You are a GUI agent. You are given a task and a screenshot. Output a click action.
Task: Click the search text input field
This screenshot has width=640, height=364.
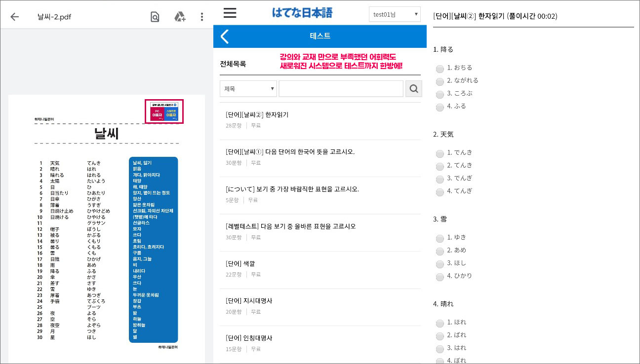[341, 89]
